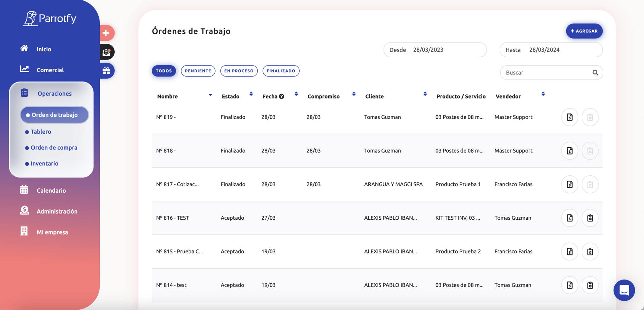Sort table by Nombre column arrow

pyautogui.click(x=210, y=95)
